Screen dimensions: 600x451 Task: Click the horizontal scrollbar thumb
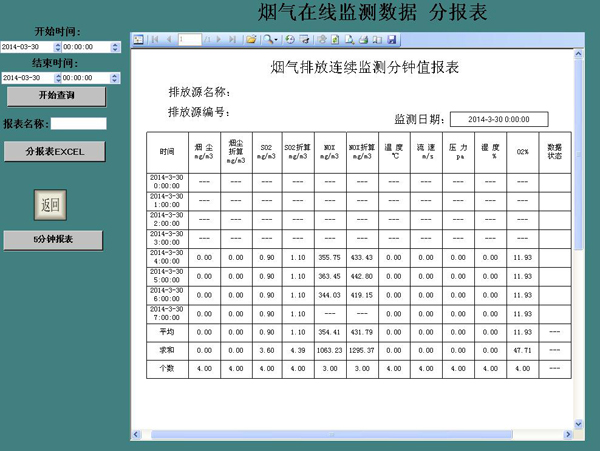click(x=332, y=434)
